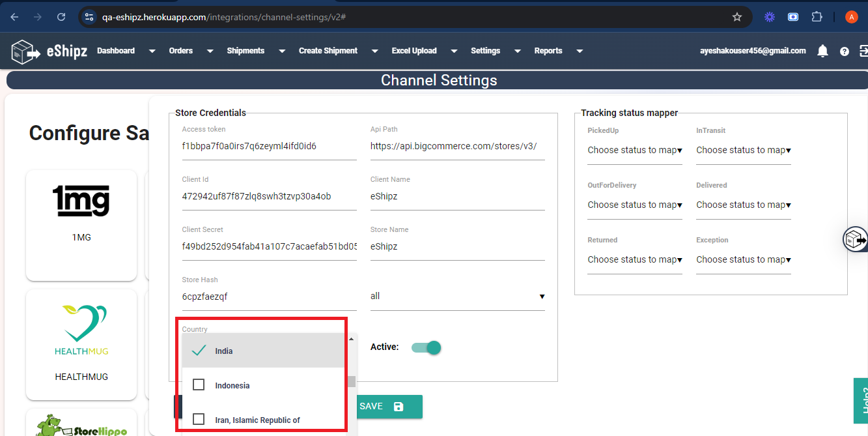Open the Dashboard menu
The height and width of the screenshot is (436, 868).
[x=116, y=51]
